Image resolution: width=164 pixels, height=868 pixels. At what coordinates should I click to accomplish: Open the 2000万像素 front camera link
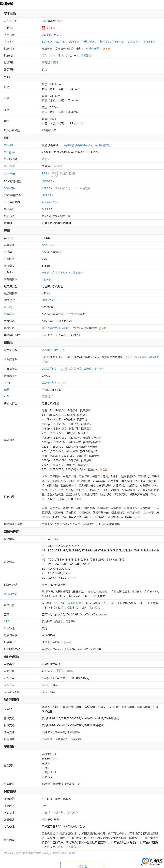click(x=50, y=369)
